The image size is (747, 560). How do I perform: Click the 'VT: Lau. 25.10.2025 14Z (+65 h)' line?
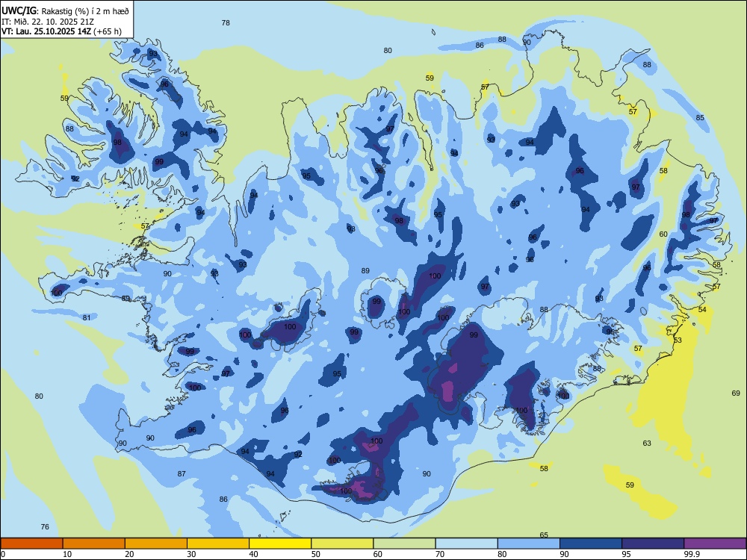point(61,31)
